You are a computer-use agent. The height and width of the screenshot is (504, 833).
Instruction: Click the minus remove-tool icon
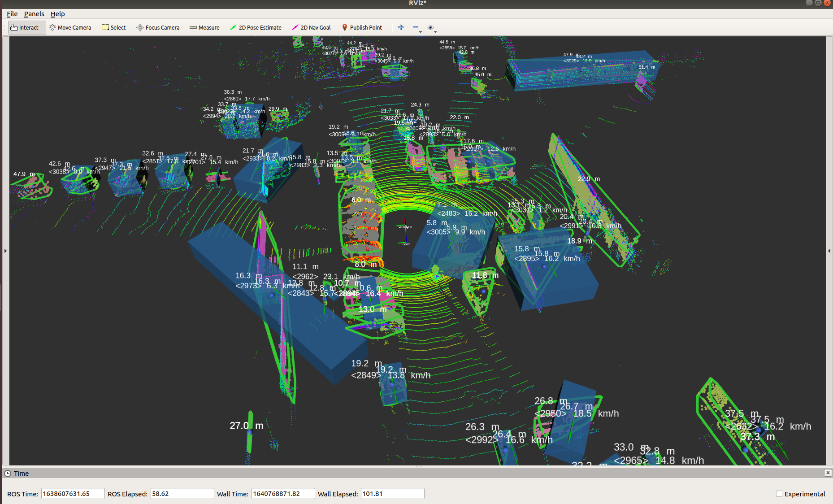(416, 27)
